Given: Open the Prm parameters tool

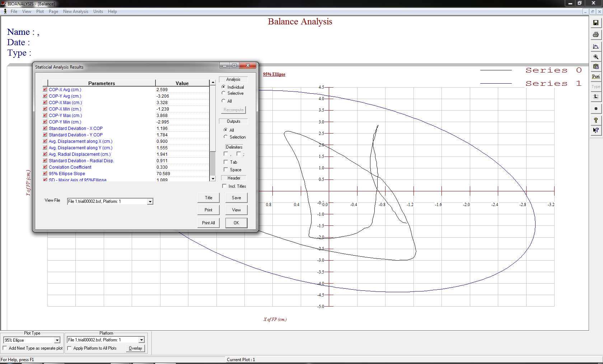Looking at the screenshot, I should 596,76.
